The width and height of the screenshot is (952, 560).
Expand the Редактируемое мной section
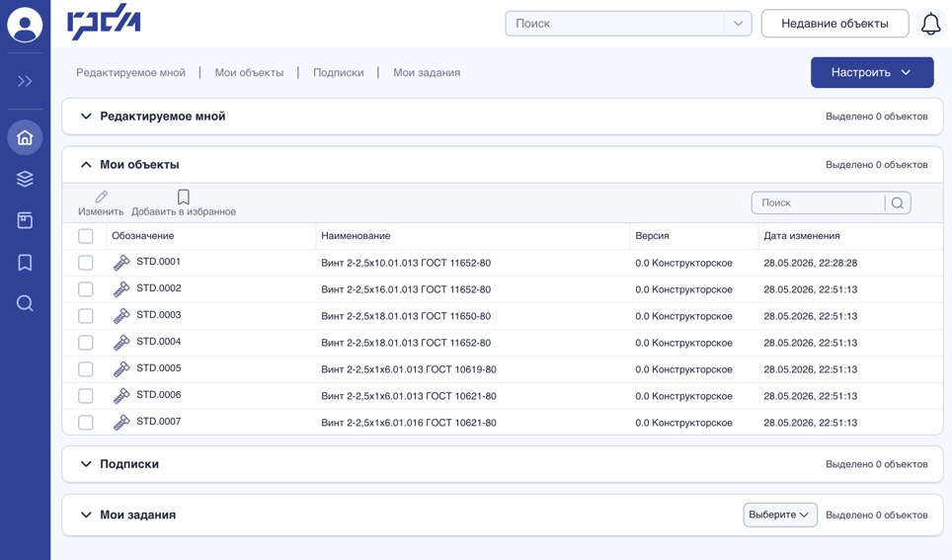point(86,116)
